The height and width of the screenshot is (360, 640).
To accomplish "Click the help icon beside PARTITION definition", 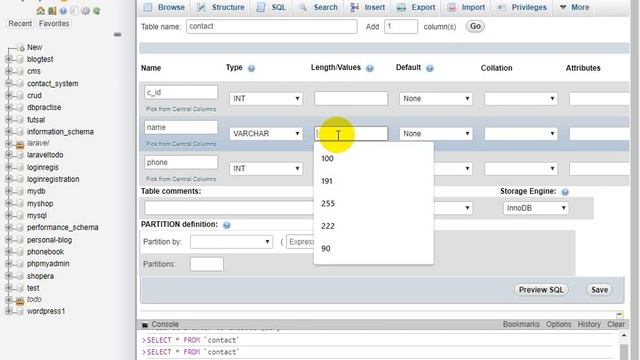I will (x=227, y=225).
